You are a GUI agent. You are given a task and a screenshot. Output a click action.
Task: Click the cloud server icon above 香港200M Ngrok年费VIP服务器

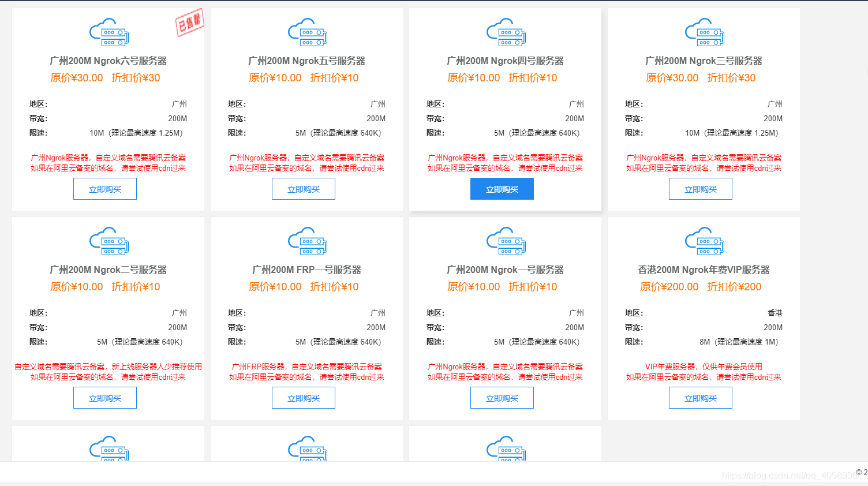(x=704, y=241)
